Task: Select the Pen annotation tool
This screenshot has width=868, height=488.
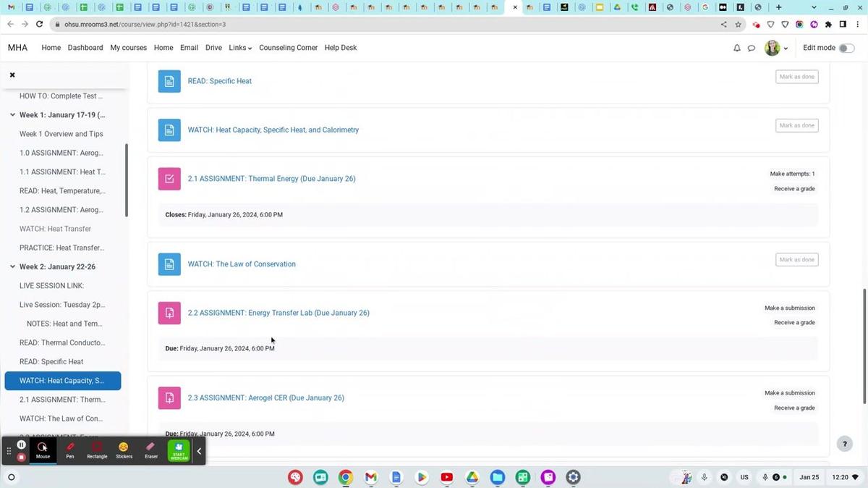Action: (70, 450)
